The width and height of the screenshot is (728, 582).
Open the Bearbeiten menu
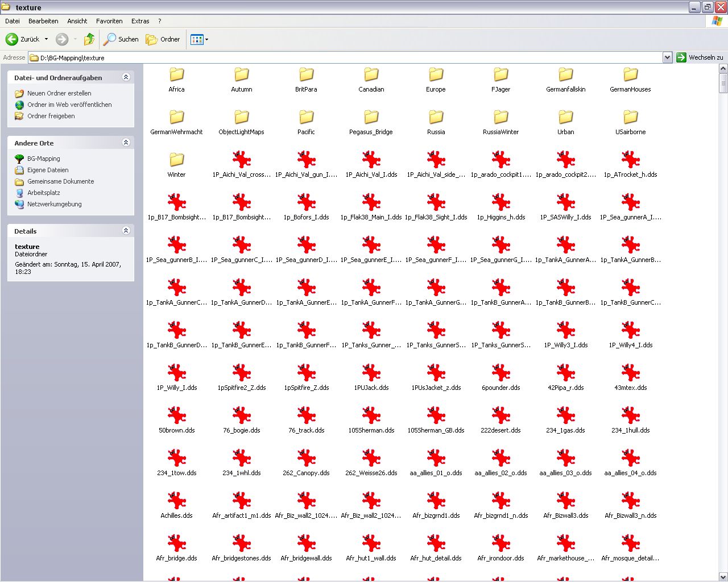tap(43, 21)
